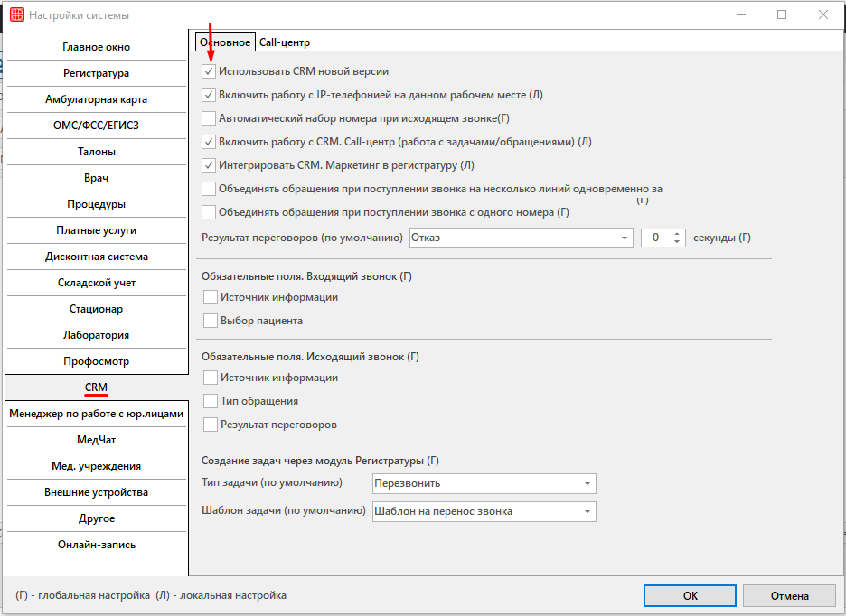This screenshot has height=616, width=846.
Task: Uncheck 'Интегрировать CRM. Маркетинг в регистратуру'
Action: pos(209,165)
